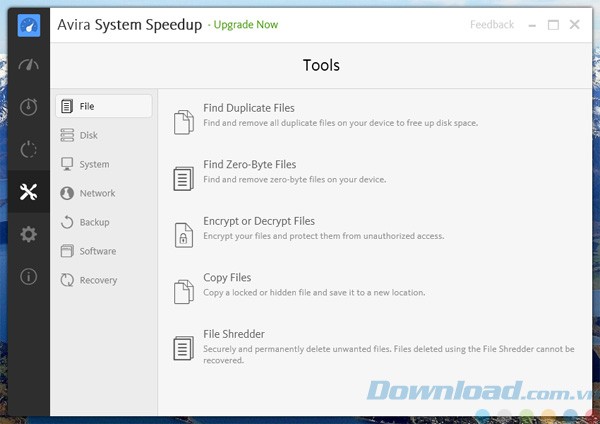This screenshot has height=424, width=600.
Task: Select the wrench and screwdriver Tools icon
Action: [x=29, y=192]
